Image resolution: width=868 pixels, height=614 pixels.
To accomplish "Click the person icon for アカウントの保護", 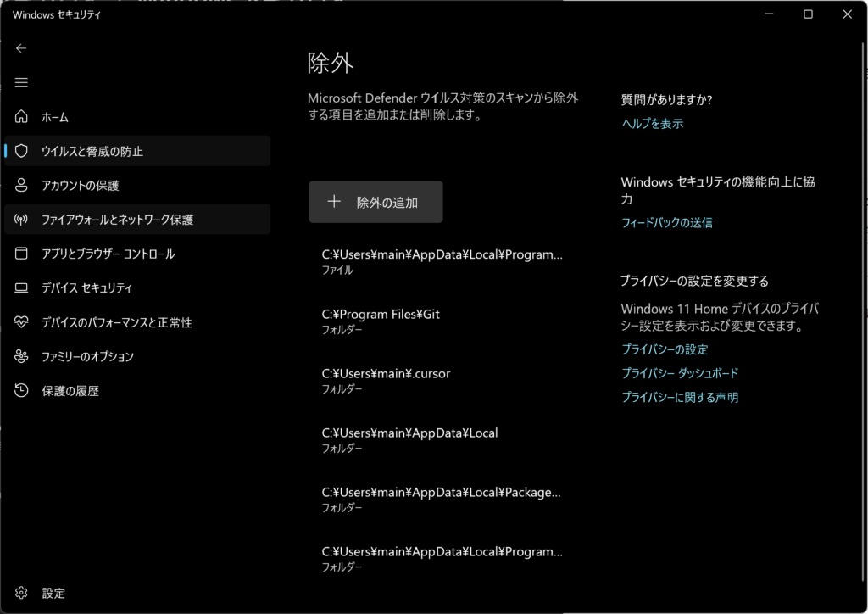I will 21,185.
